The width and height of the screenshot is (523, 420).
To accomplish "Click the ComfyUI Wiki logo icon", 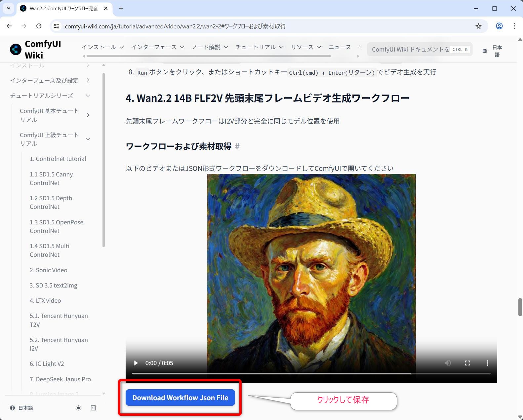I will point(16,49).
